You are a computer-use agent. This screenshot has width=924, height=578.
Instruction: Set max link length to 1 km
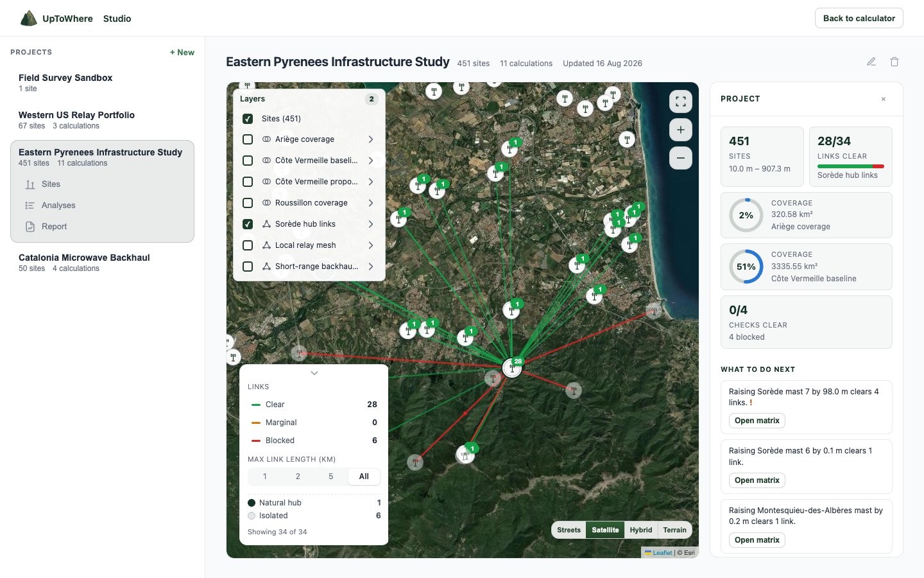(x=265, y=477)
